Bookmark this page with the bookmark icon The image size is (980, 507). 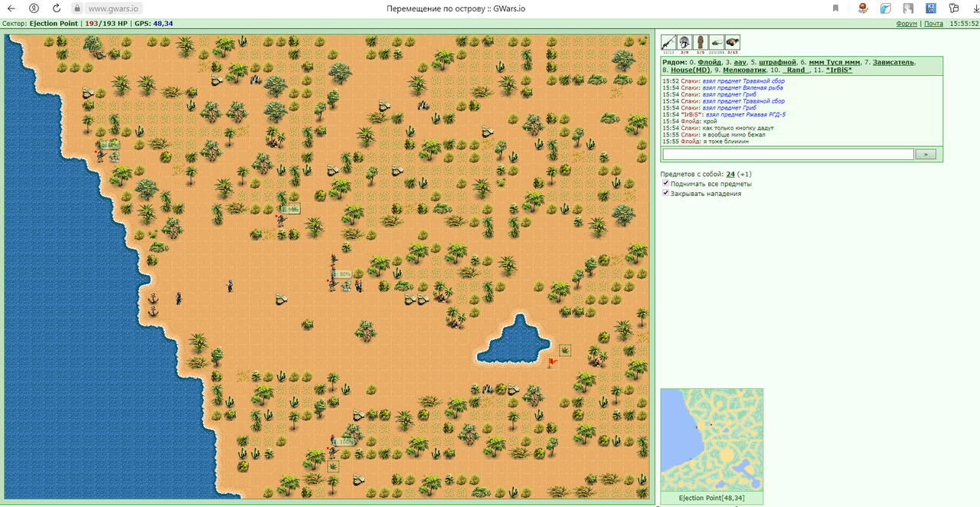[835, 8]
